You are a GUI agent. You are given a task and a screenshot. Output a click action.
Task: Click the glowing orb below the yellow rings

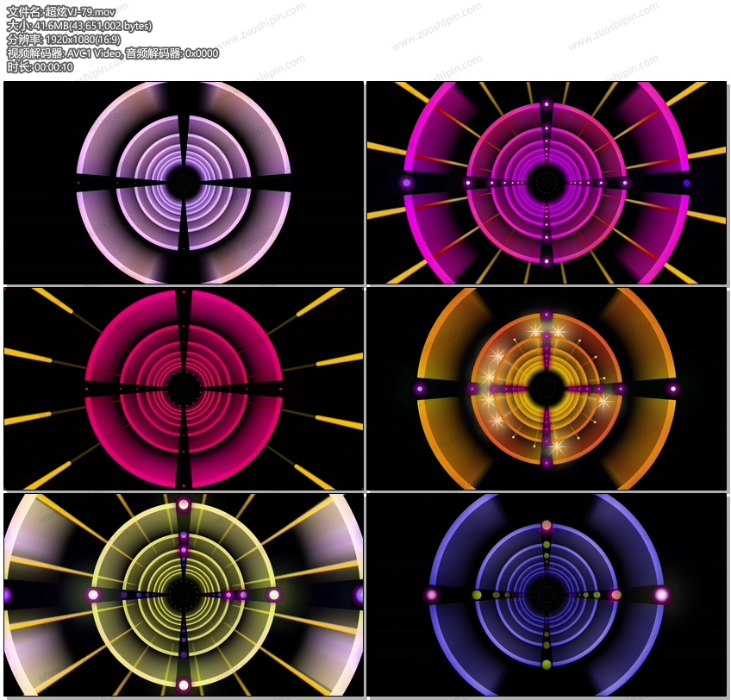[184, 685]
